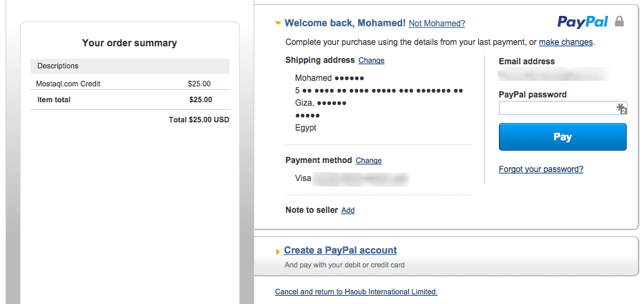Viewport: 644px width, 304px height.
Task: Collapse the Welcome back section arrow
Action: [278, 23]
